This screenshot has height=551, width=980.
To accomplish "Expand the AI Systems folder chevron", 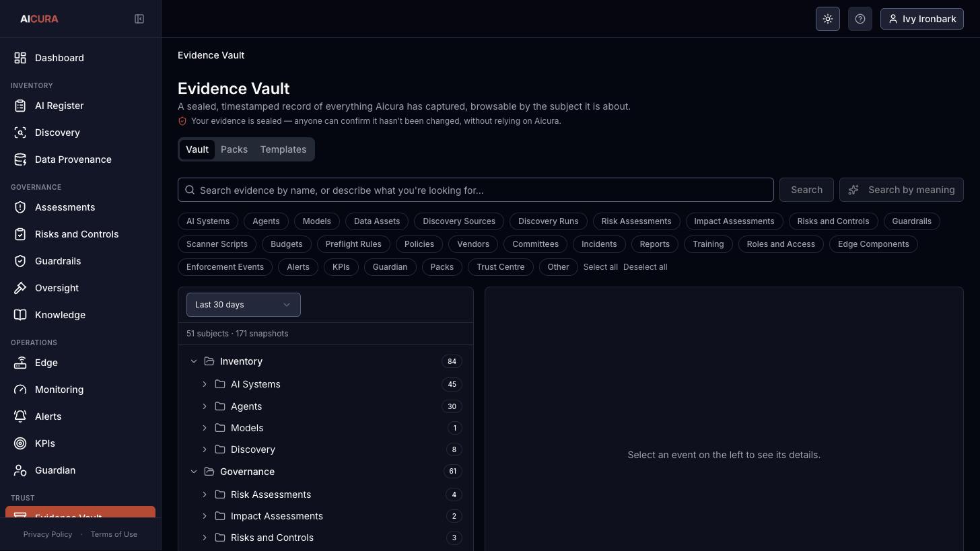I will (x=205, y=384).
